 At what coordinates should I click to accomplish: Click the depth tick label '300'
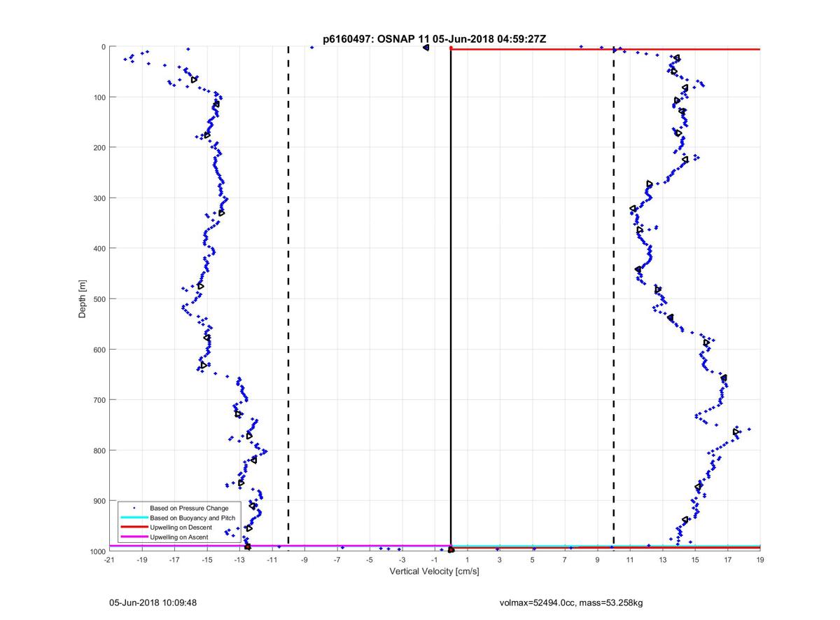point(99,198)
